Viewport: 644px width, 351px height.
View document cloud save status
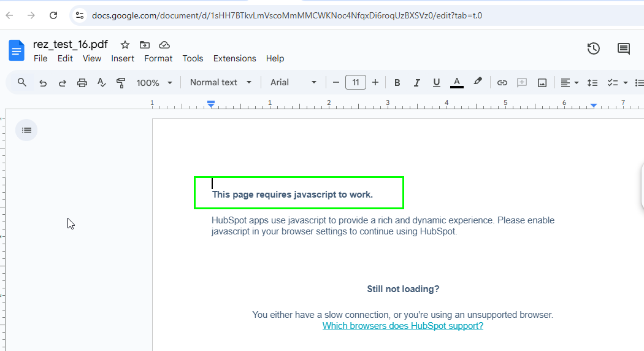pos(164,45)
